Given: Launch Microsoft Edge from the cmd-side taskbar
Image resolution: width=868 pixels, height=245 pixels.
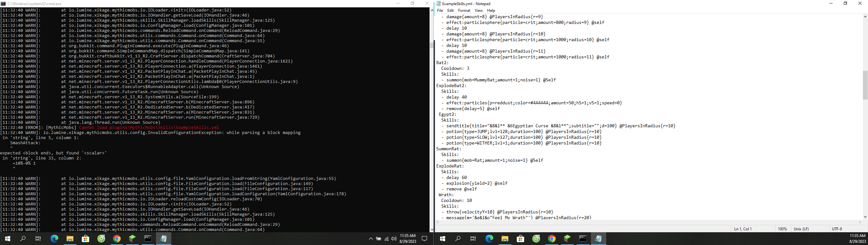Looking at the screenshot, I should pos(54,239).
